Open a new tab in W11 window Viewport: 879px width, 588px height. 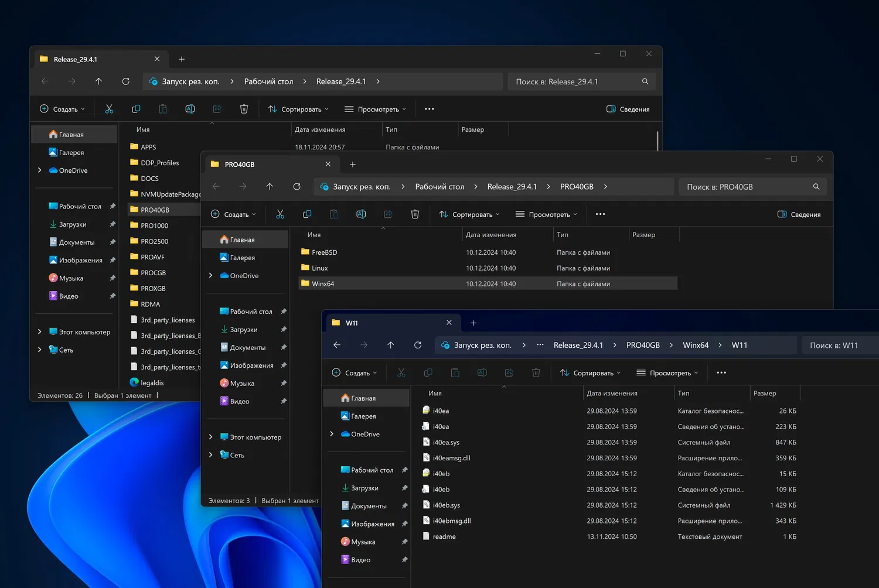point(473,323)
